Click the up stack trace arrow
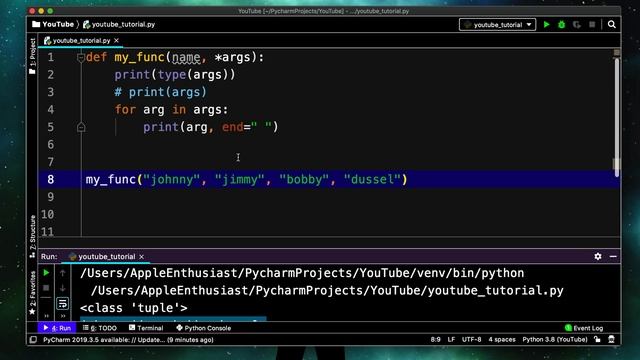 [62, 273]
